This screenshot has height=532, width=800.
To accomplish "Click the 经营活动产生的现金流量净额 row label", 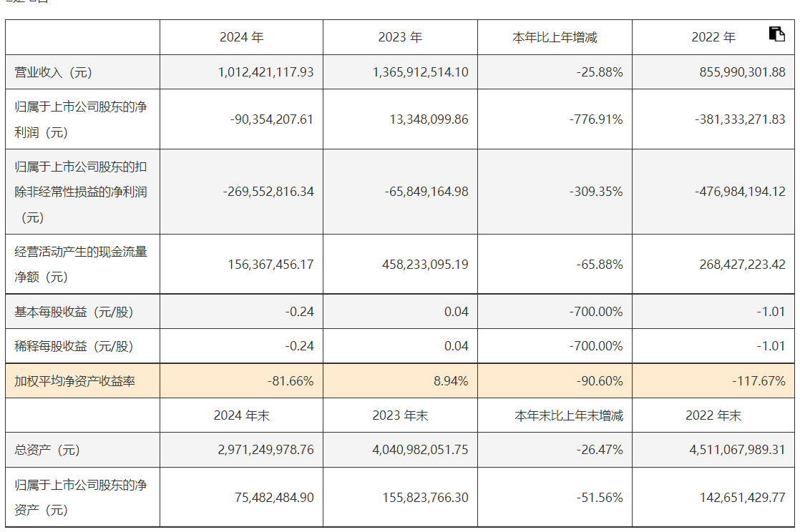I will (x=81, y=264).
